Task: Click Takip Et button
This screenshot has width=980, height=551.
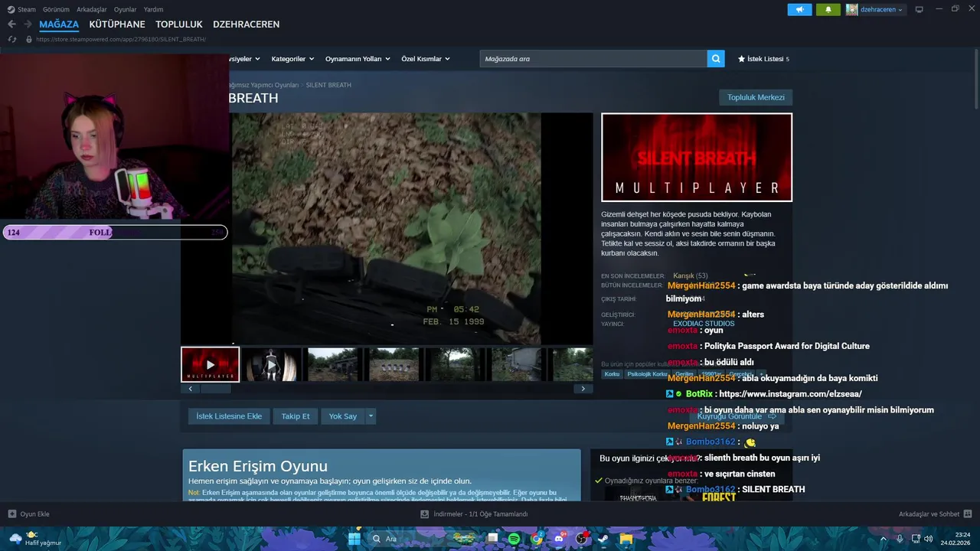Action: coord(296,416)
